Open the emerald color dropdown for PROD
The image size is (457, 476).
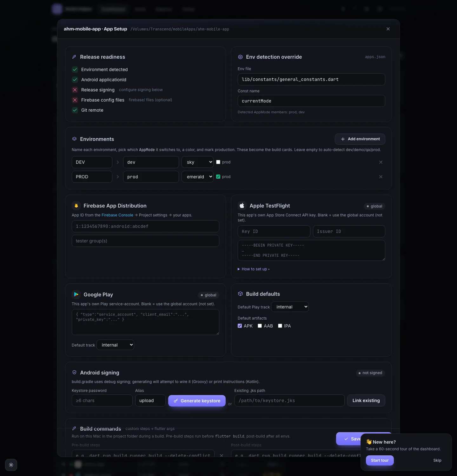(x=197, y=177)
